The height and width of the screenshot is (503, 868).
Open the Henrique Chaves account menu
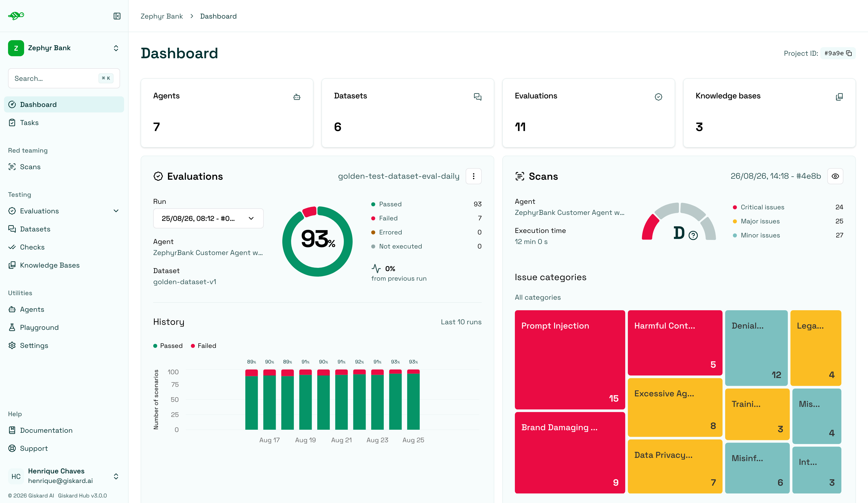point(64,476)
